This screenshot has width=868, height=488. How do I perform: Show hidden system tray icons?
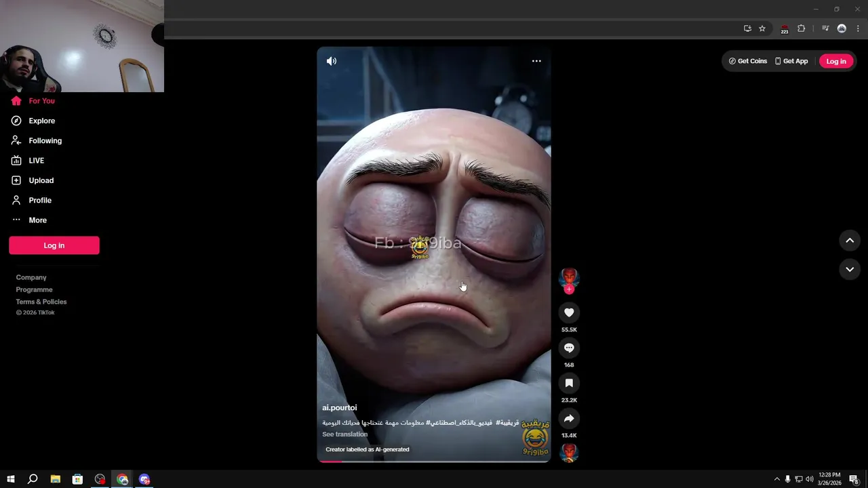(x=777, y=479)
